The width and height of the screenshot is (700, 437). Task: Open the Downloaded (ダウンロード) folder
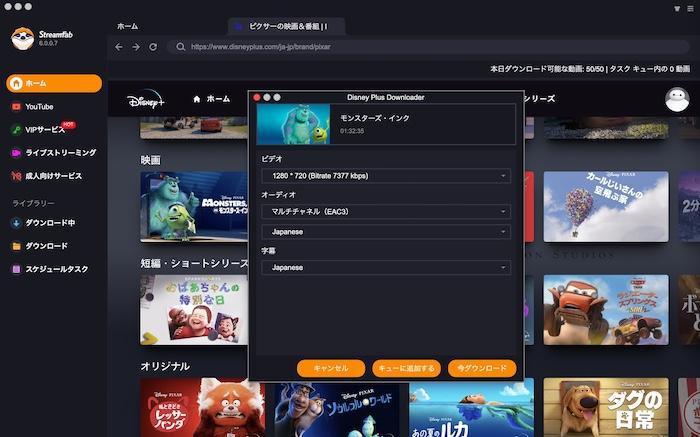[40, 246]
